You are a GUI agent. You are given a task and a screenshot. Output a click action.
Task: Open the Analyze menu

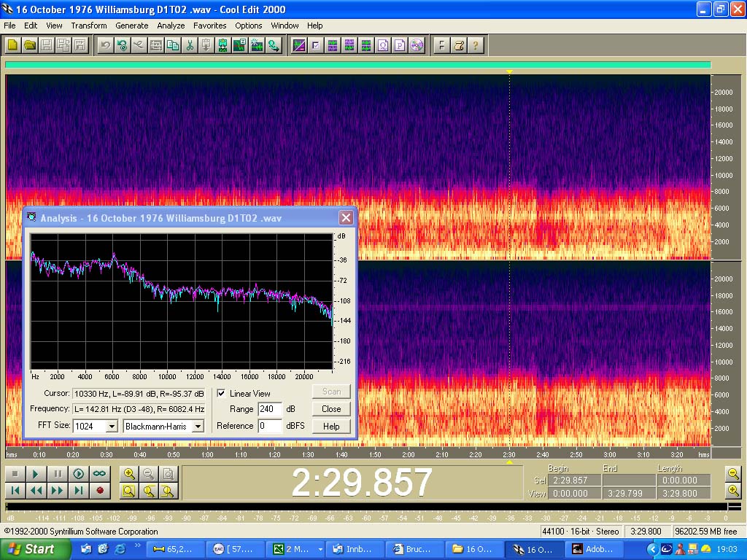point(171,26)
